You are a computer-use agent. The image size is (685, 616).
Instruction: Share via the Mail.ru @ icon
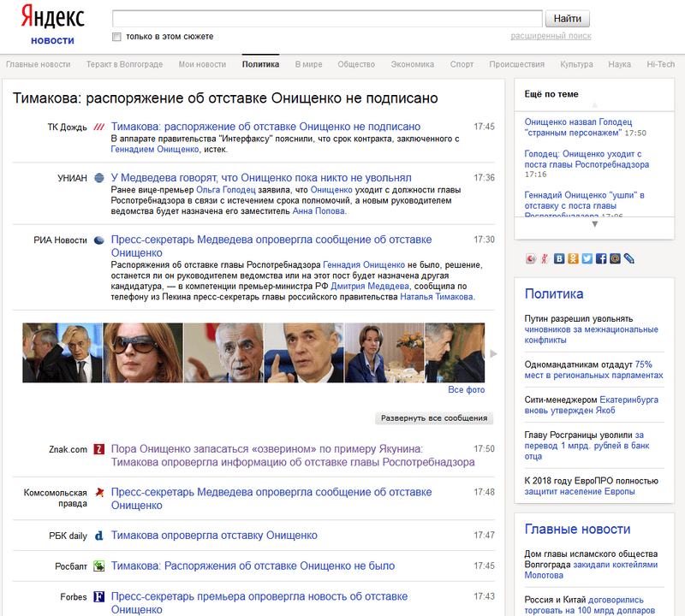[615, 259]
